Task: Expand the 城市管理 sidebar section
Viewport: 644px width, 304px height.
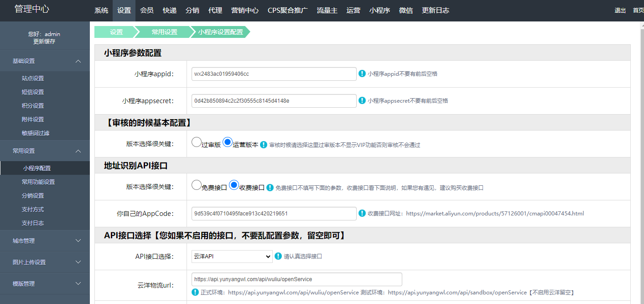Action: 45,241
